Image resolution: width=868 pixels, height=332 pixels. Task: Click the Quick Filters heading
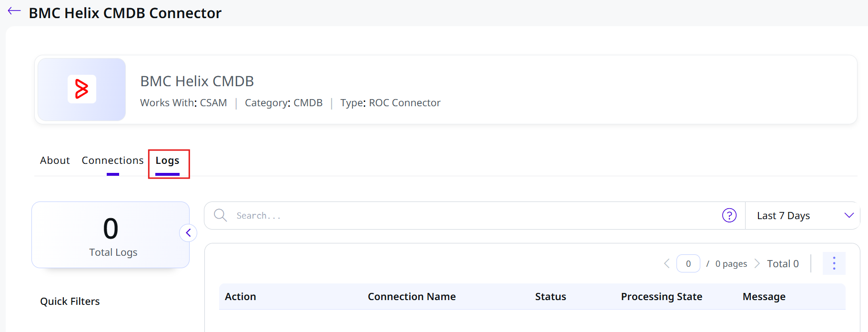coord(70,302)
